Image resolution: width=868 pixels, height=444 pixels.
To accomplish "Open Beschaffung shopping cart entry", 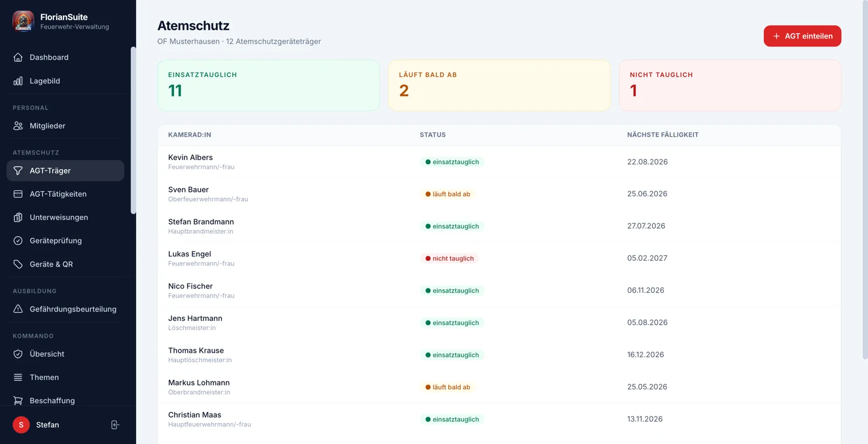I will point(65,401).
